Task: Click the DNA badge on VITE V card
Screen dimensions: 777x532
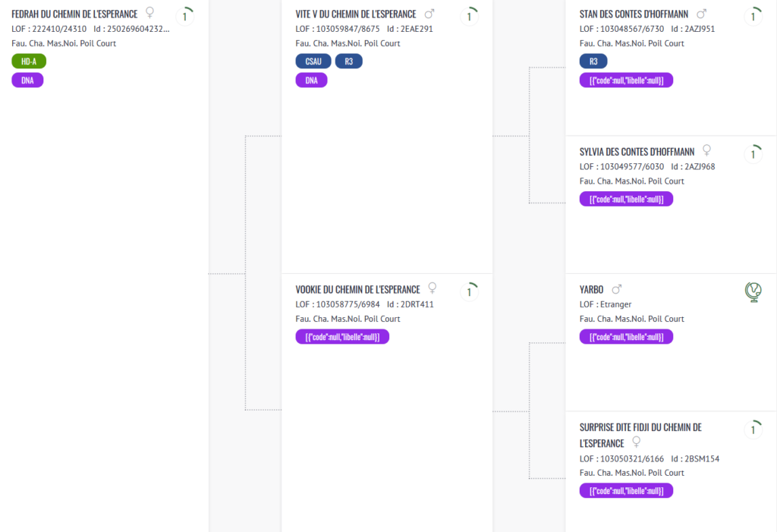Action: pos(311,80)
